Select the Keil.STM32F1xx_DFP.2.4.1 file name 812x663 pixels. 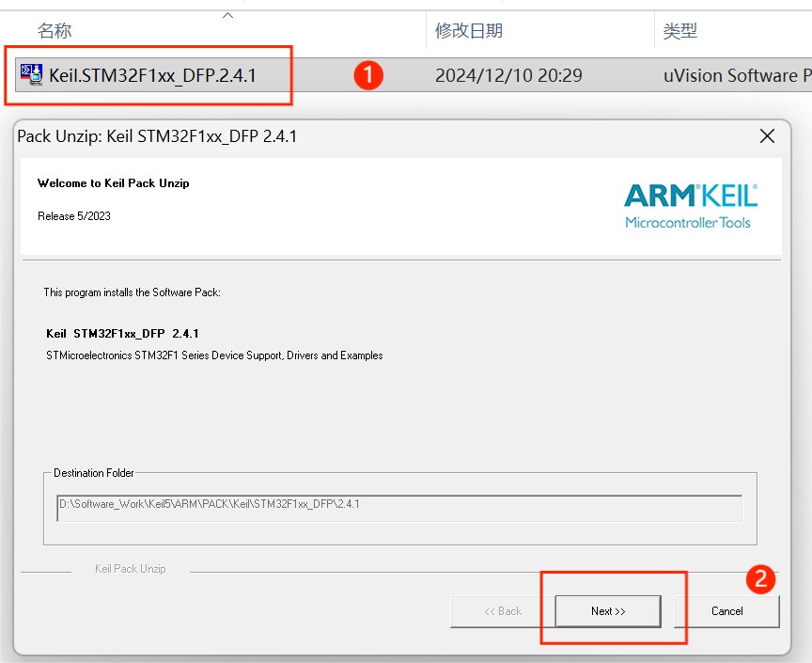[x=152, y=75]
